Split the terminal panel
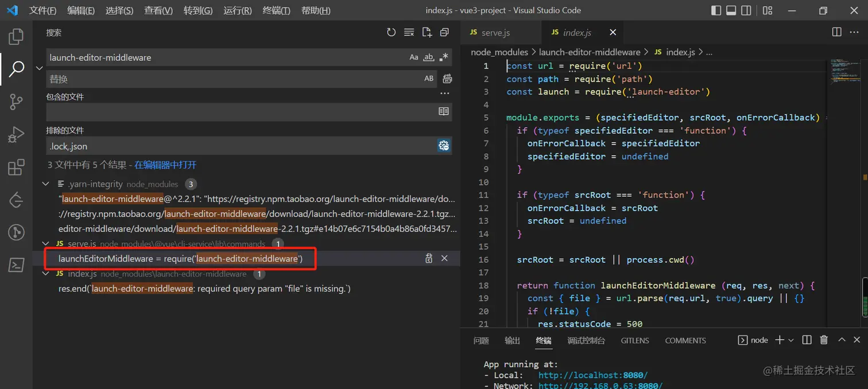 tap(807, 340)
